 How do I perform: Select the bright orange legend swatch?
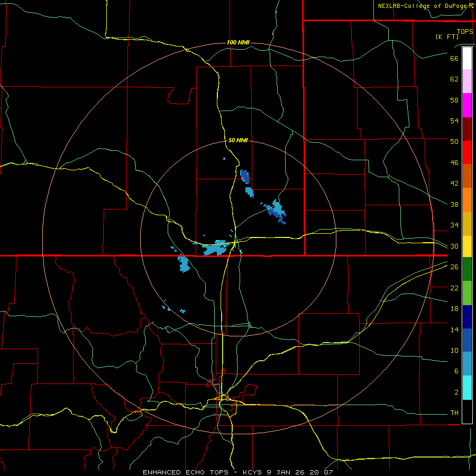click(467, 199)
